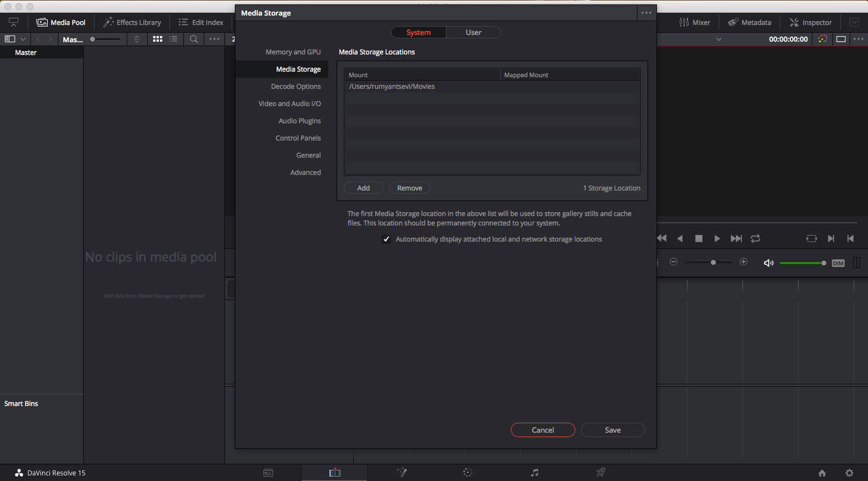The width and height of the screenshot is (868, 481).
Task: Click the green volume slider
Action: (x=802, y=263)
